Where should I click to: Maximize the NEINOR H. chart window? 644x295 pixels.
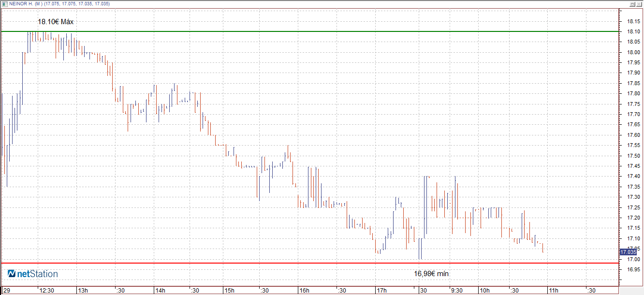(x=632, y=3)
